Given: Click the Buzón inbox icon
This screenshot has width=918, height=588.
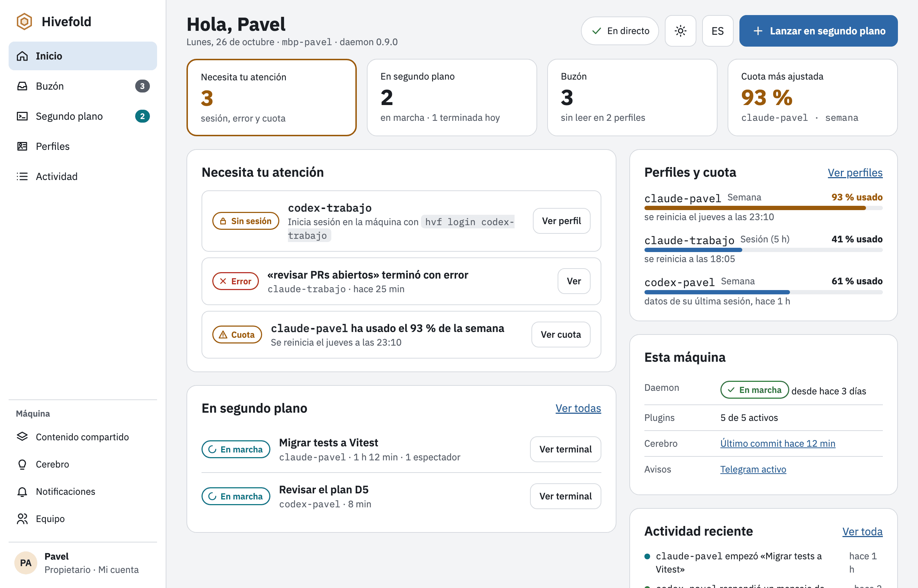Looking at the screenshot, I should click(x=22, y=86).
